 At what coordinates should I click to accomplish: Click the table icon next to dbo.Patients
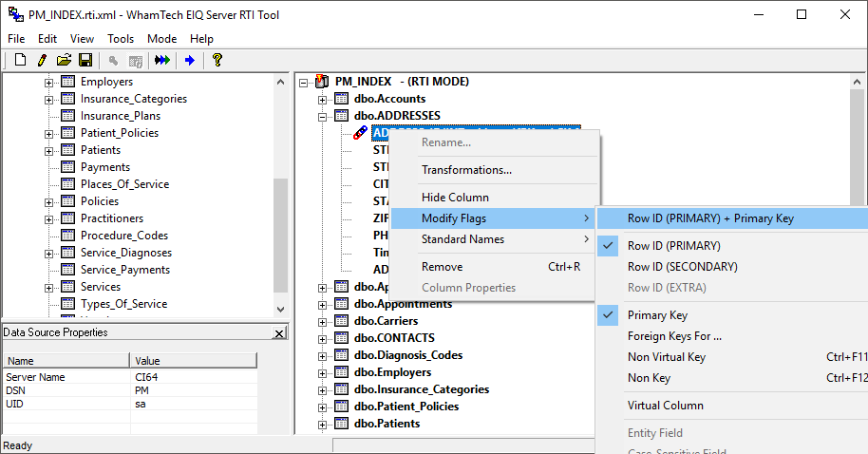[x=342, y=424]
